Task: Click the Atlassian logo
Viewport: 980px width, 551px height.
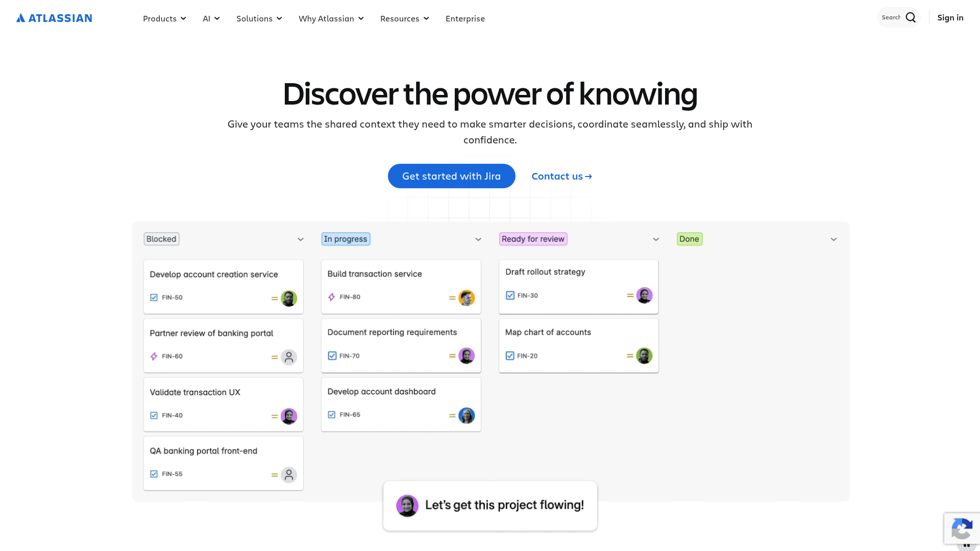Action: pos(54,18)
